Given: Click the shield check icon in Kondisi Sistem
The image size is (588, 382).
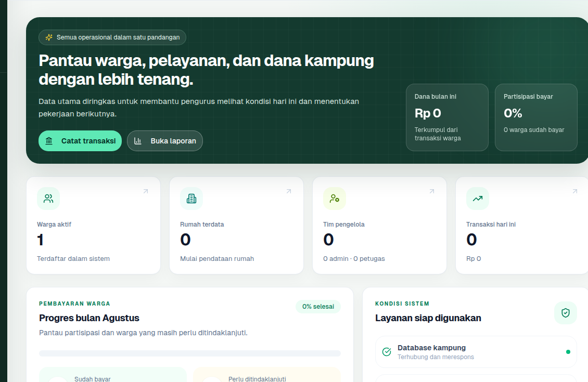Looking at the screenshot, I should 566,313.
